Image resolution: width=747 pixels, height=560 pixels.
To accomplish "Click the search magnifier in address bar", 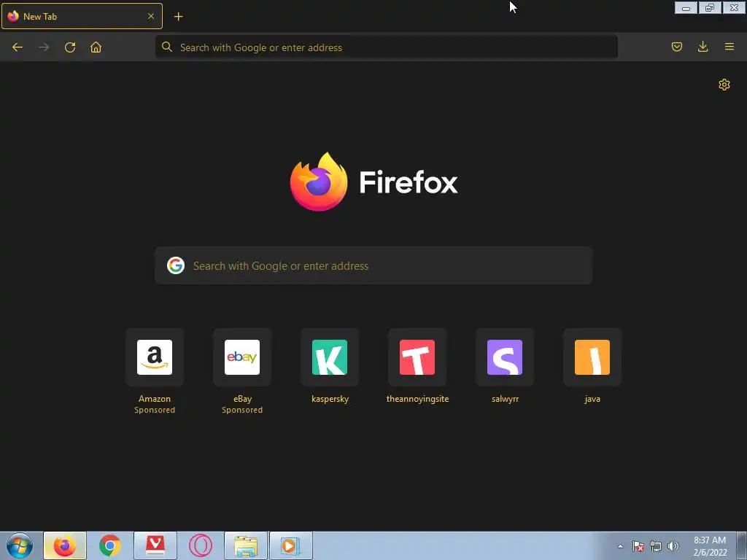I will 167,47.
